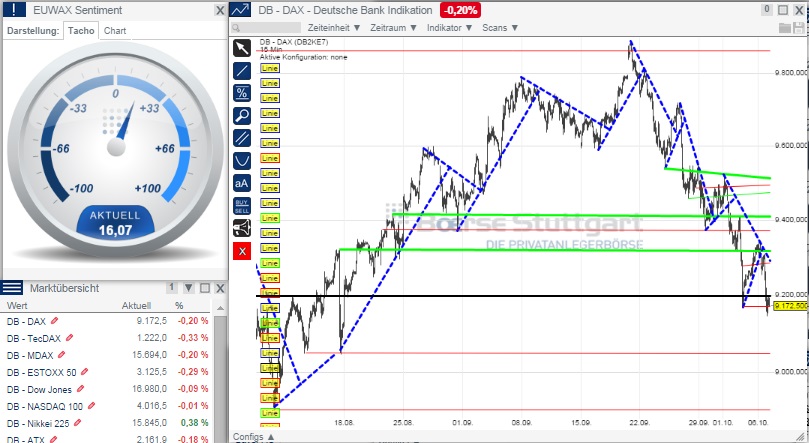Select the DB - TecDAX row

[107, 338]
